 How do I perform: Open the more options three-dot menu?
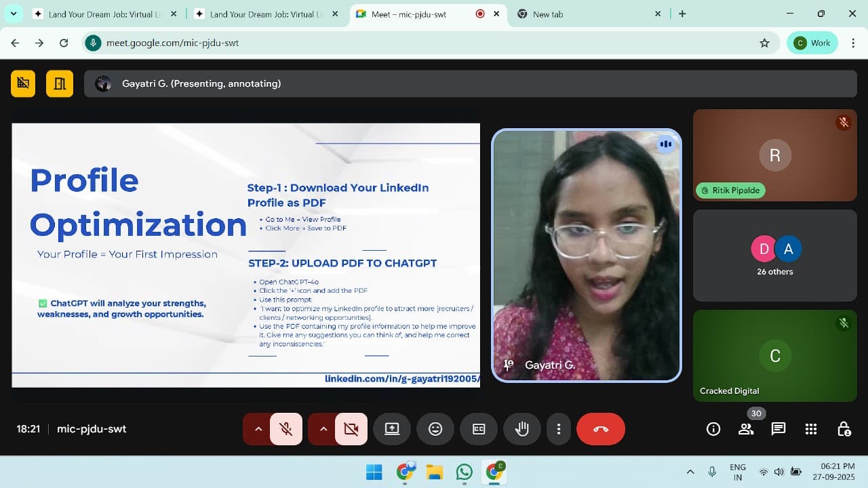coord(559,429)
